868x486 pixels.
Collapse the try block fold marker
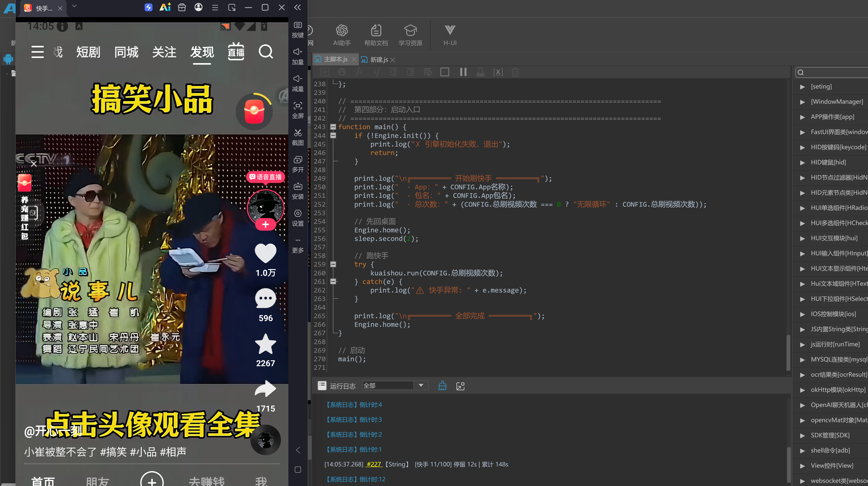333,264
